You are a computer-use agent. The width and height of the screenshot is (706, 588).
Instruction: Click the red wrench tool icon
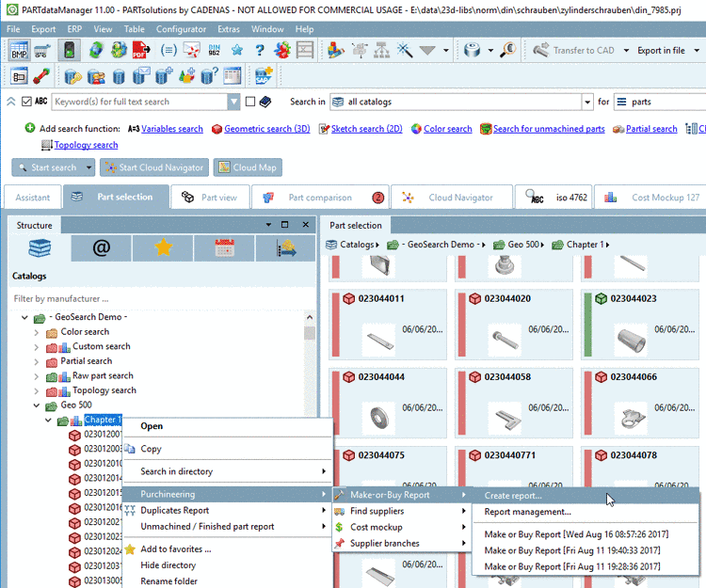(41, 75)
